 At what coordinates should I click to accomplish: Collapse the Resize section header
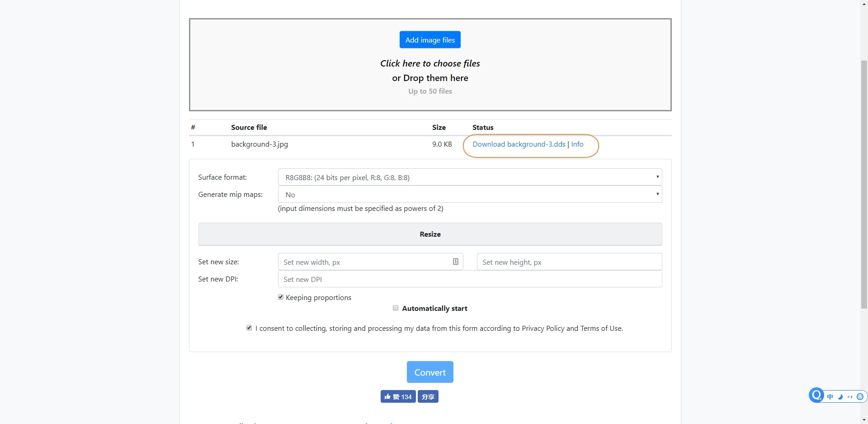pos(430,234)
